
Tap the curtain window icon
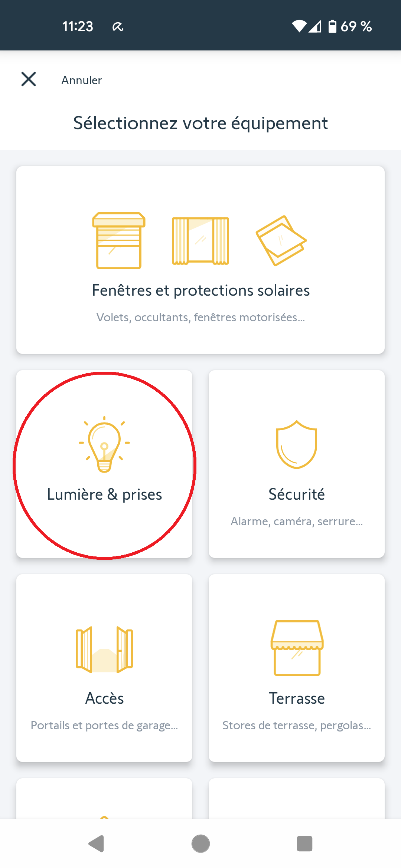pos(200,240)
